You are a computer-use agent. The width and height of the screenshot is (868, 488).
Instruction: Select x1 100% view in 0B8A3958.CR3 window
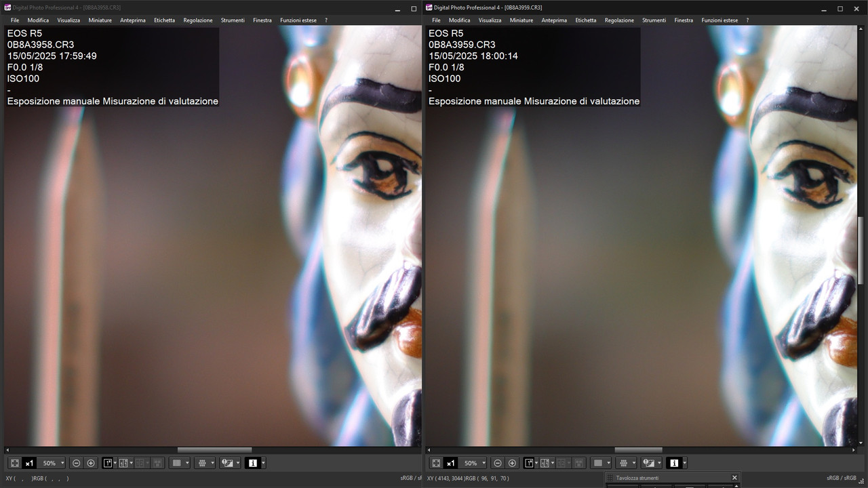[29, 463]
